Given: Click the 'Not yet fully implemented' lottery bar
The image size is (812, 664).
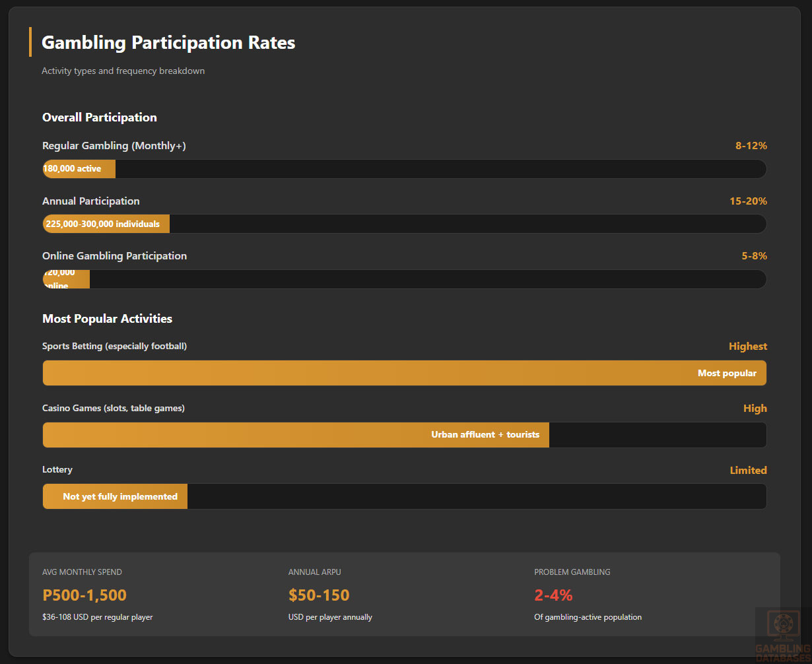Looking at the screenshot, I should click(x=115, y=496).
